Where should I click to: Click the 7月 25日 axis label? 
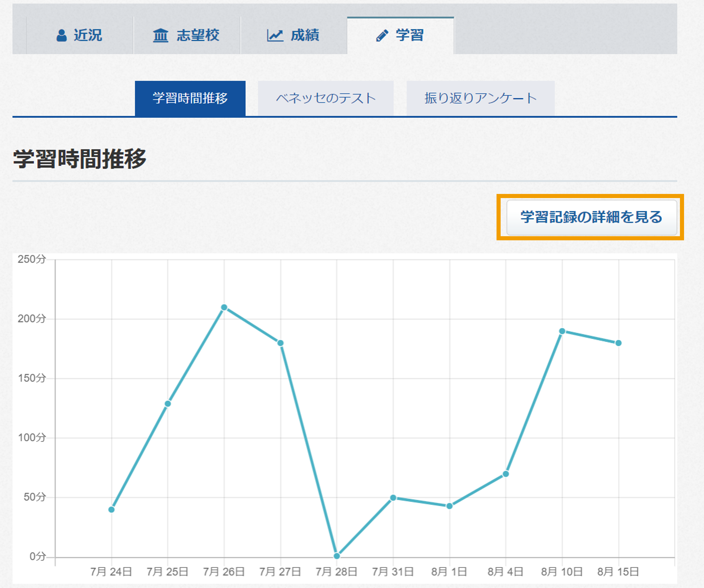(167, 572)
